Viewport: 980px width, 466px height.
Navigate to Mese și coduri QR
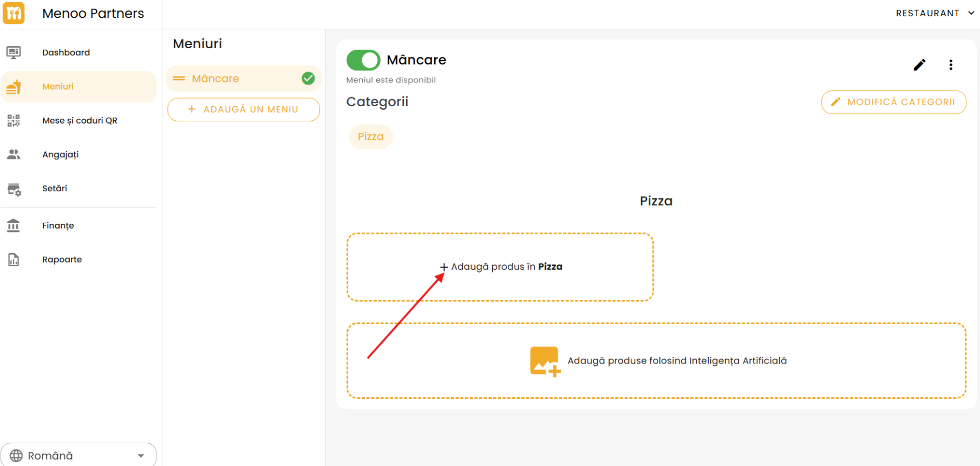tap(79, 120)
